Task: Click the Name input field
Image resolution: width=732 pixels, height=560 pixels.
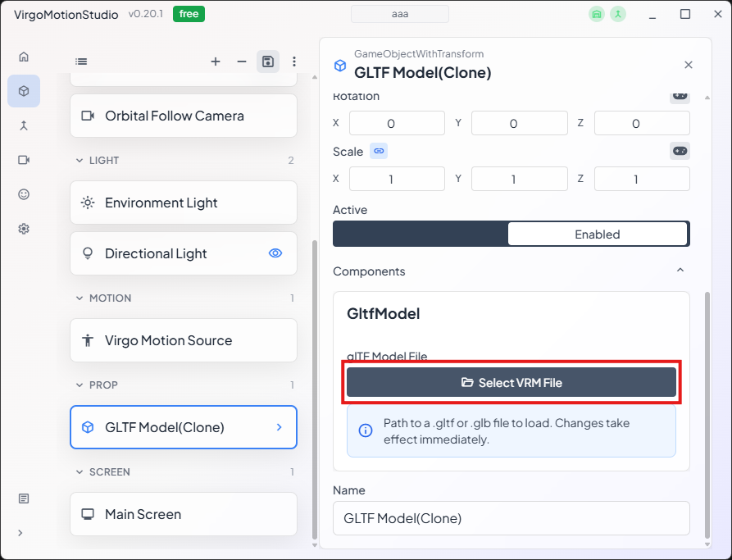Action: (x=511, y=518)
